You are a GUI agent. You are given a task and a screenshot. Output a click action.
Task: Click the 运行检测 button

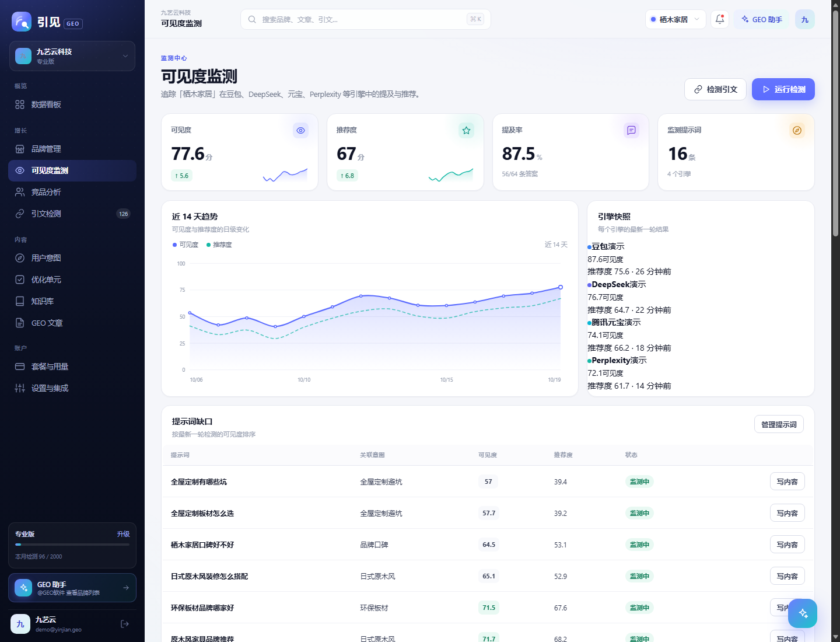(783, 89)
